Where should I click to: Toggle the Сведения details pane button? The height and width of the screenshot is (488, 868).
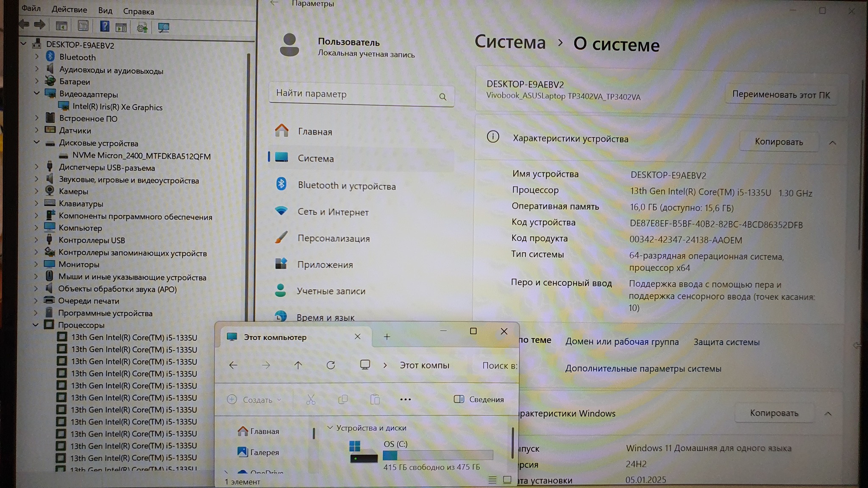click(x=479, y=399)
